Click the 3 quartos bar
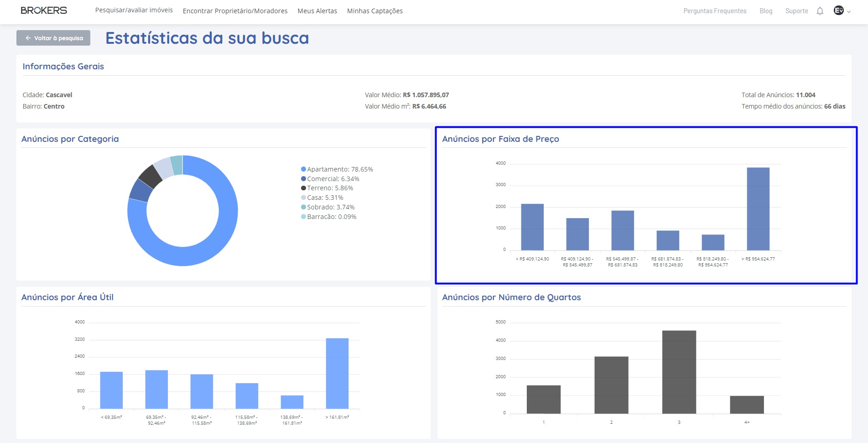 [x=679, y=372]
